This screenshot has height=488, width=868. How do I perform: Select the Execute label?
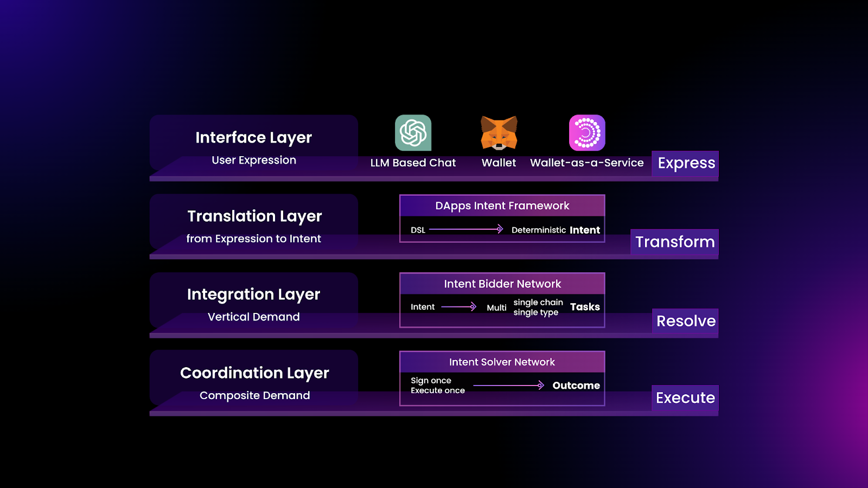coord(685,398)
